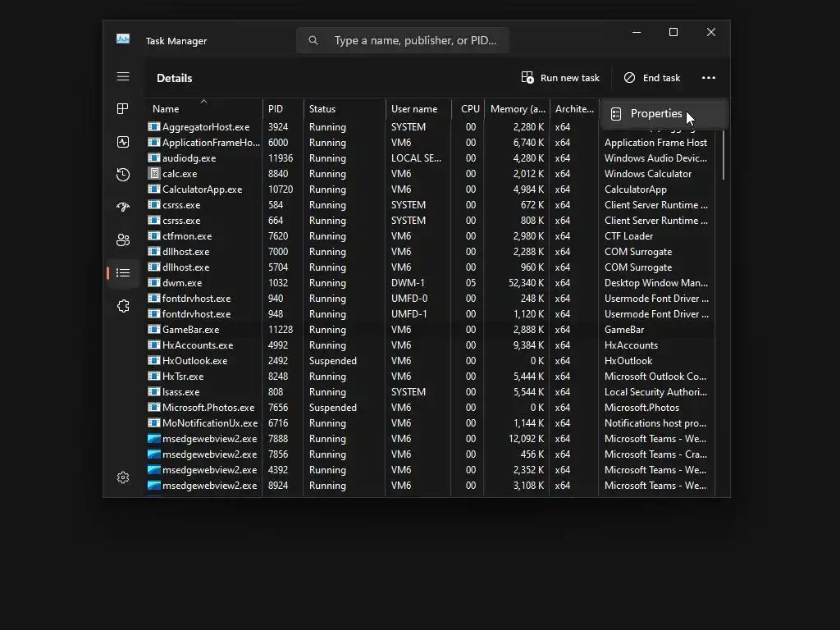840x630 pixels.
Task: Select the Microsoft.Photos.exe process name
Action: pos(208,407)
